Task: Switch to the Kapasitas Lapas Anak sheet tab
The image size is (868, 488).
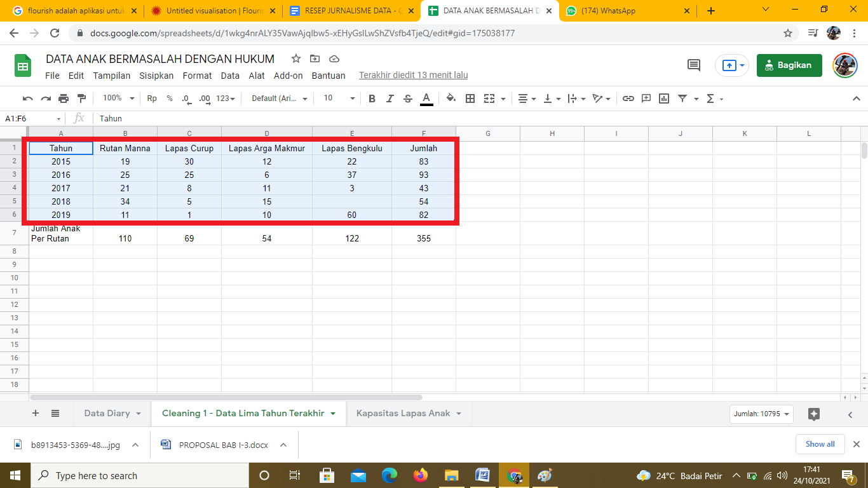Action: click(x=403, y=413)
